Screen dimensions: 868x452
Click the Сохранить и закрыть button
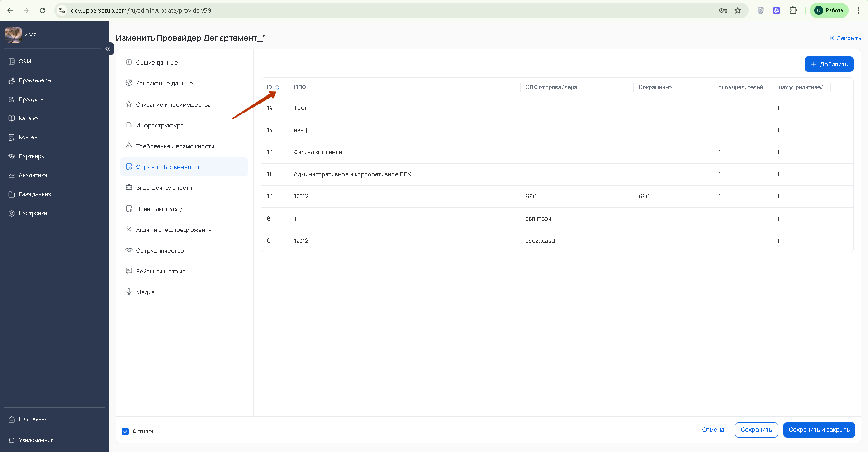[819, 430]
